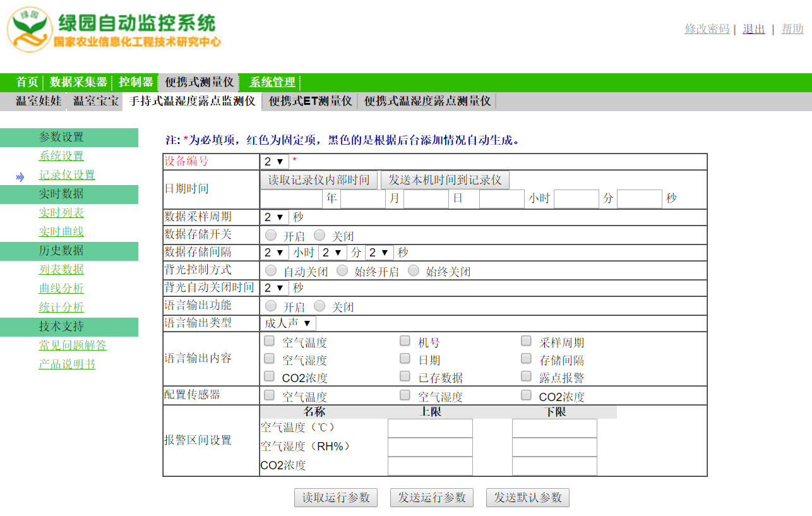Select 关闭 for 语言输出功能

coord(319,306)
